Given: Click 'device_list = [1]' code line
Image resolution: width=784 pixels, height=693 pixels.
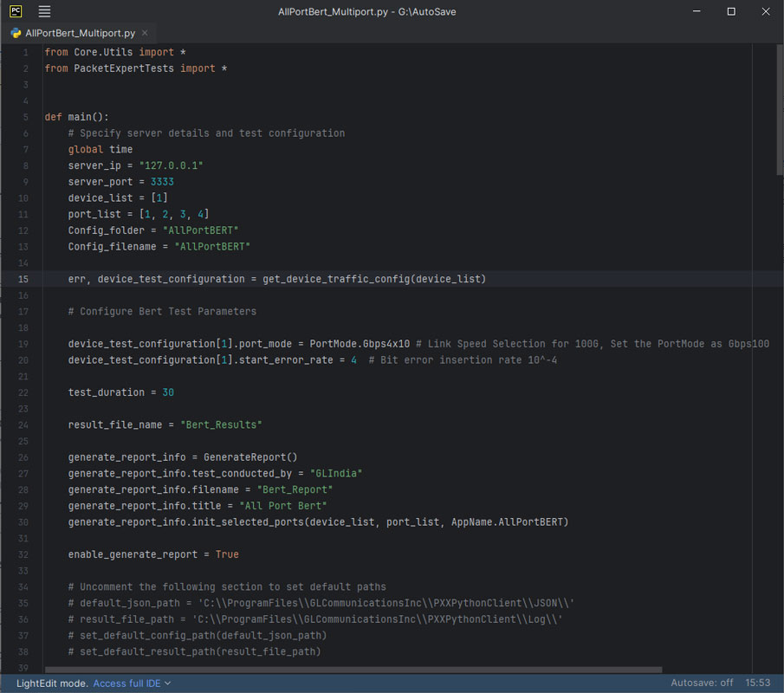Looking at the screenshot, I should click(x=118, y=198).
